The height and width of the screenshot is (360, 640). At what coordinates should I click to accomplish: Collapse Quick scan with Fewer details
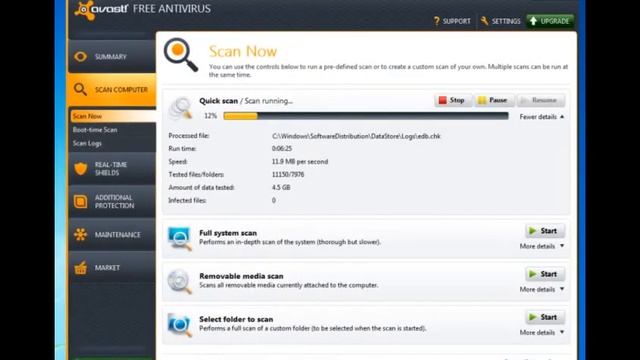click(542, 117)
